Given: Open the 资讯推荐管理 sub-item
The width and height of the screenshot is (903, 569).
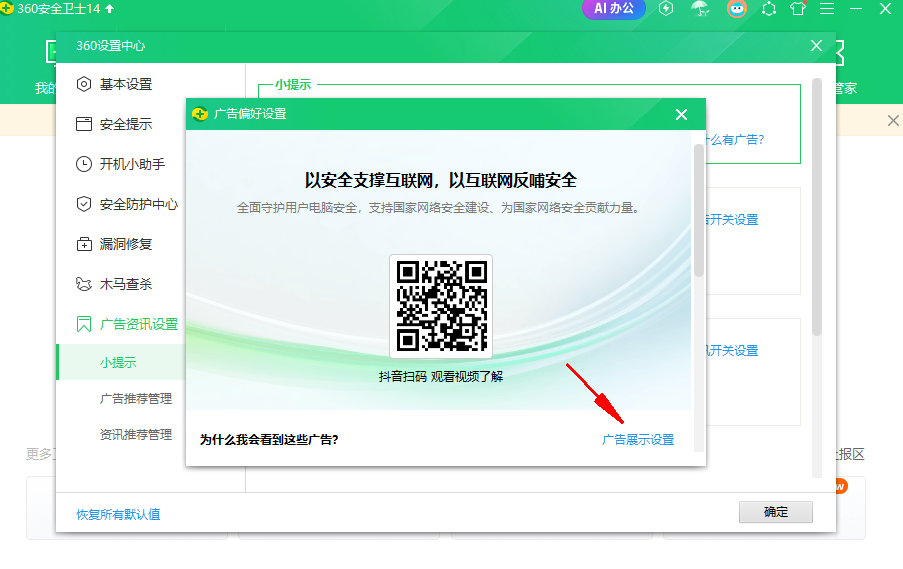Looking at the screenshot, I should [136, 435].
